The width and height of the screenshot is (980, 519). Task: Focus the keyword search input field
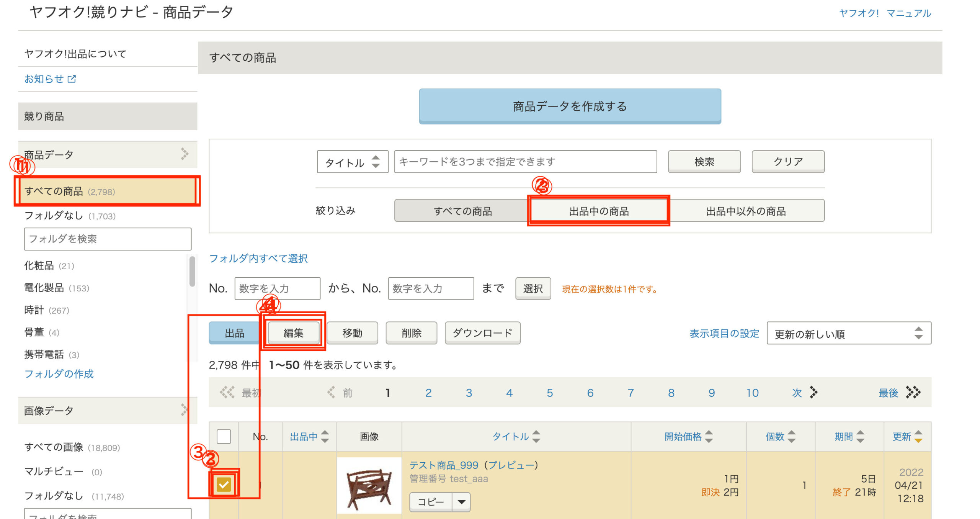[x=526, y=162]
